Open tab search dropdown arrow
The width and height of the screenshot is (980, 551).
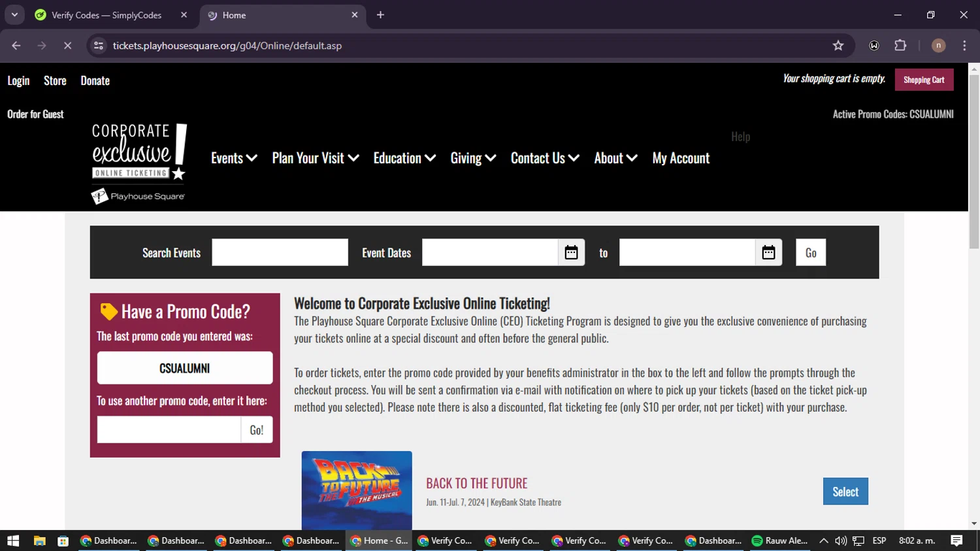[x=14, y=15]
